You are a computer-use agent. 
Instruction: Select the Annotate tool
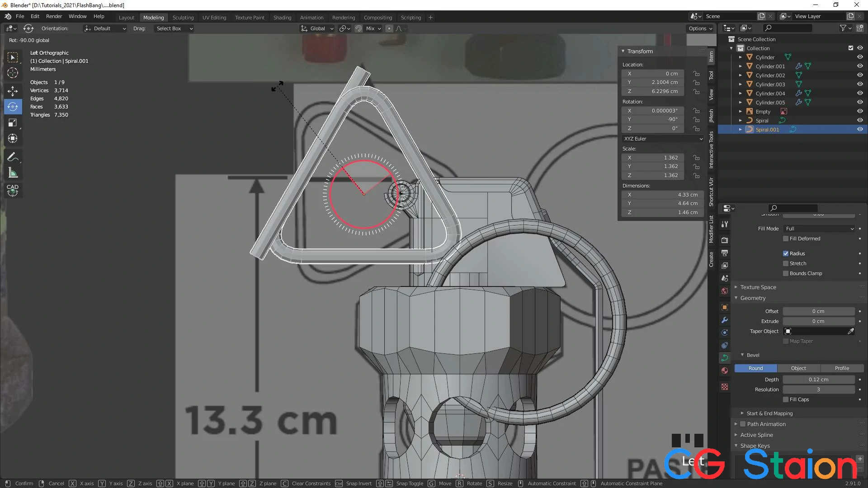coord(13,156)
